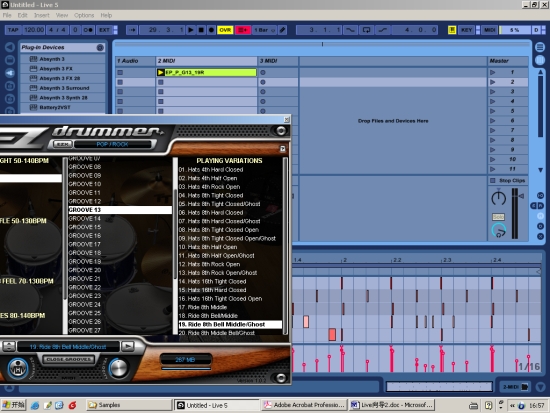Click the 5 % CPU load meter
550x413 pixels.
coord(515,30)
